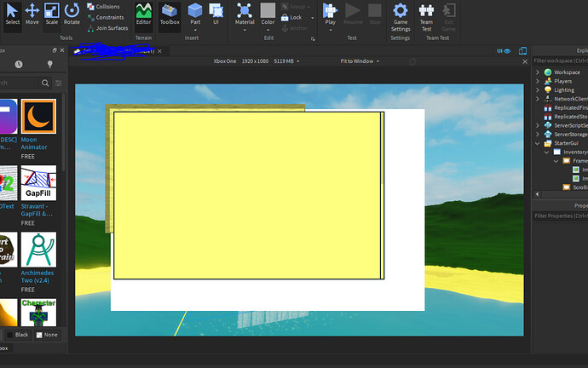Click the Toolbox search field

pos(20,83)
